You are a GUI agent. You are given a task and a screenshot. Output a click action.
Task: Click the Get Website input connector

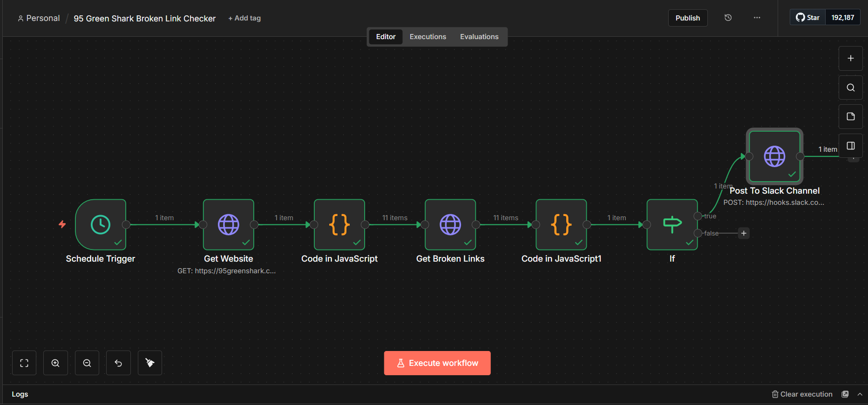(x=203, y=224)
